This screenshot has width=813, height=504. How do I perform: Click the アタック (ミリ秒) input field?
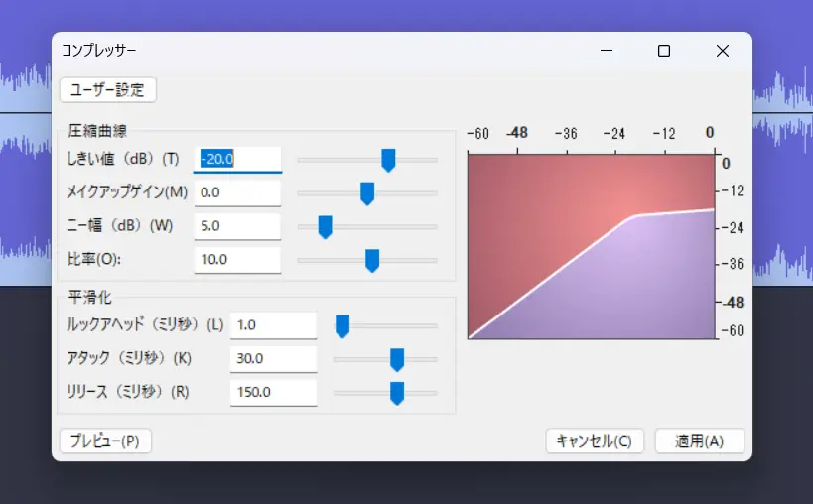pyautogui.click(x=273, y=358)
